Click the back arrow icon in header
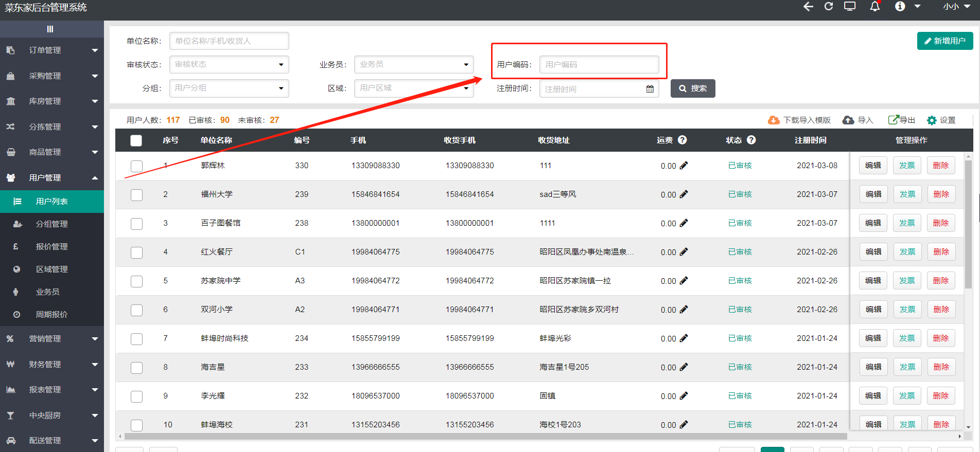 (x=808, y=6)
